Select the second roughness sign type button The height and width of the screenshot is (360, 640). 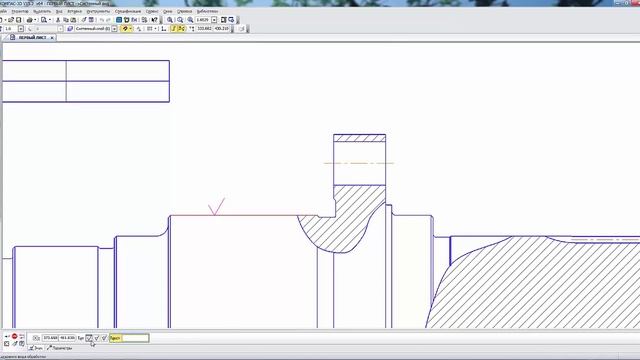point(96,338)
